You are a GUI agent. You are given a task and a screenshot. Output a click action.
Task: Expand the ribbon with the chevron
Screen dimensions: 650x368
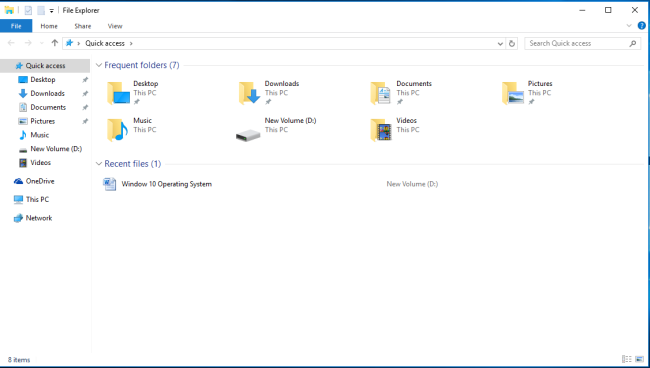pos(629,26)
